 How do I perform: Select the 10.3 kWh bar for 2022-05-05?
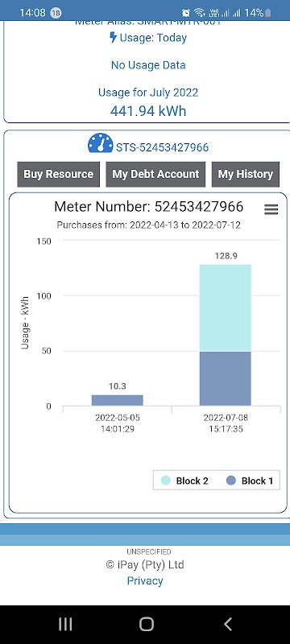click(118, 400)
